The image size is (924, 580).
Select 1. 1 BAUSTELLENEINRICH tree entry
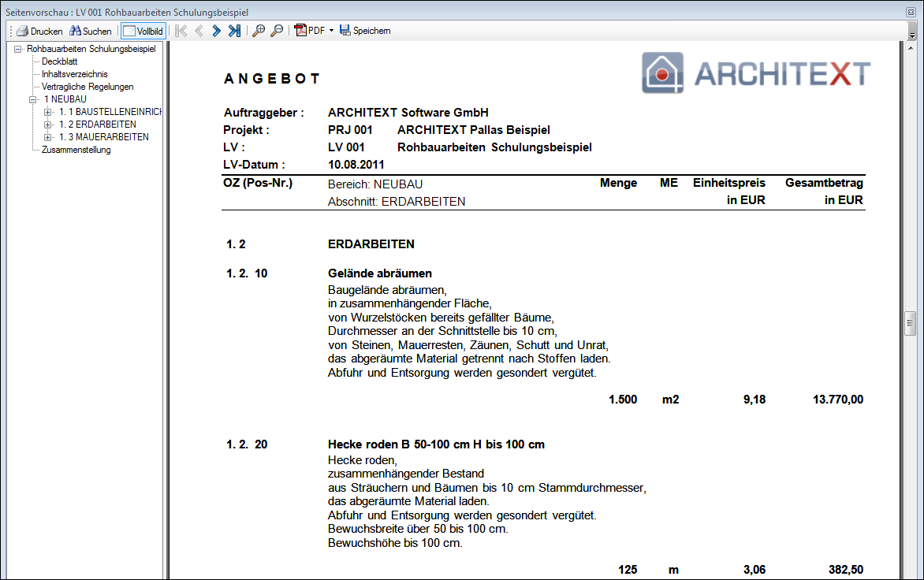point(110,112)
